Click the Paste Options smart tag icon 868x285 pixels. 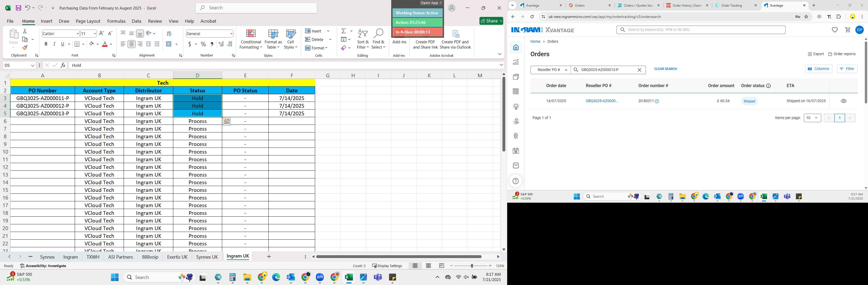pos(227,121)
